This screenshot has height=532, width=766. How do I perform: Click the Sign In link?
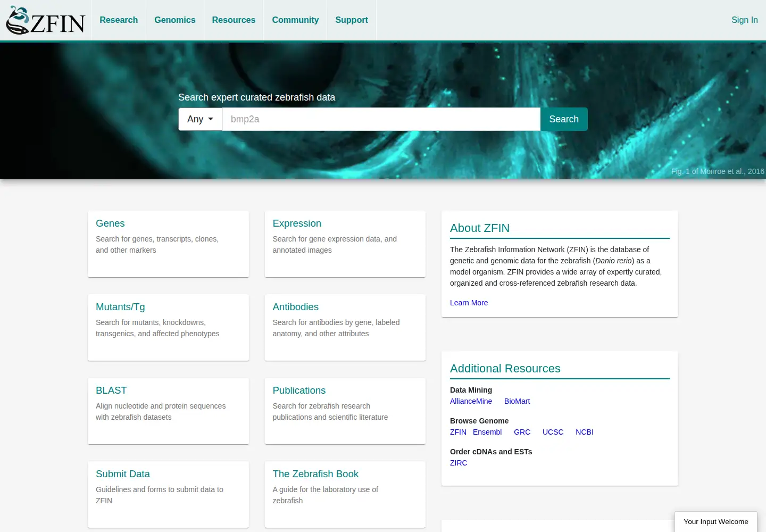[x=745, y=20]
